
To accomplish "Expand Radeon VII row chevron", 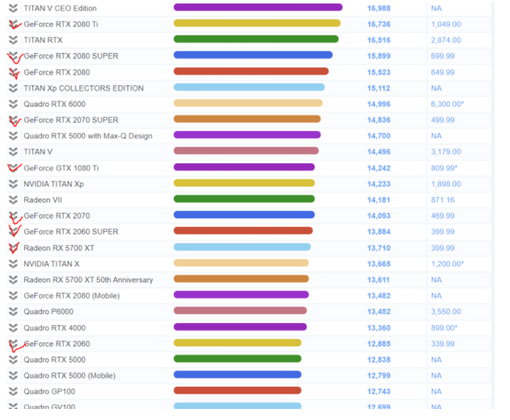I will click(x=13, y=200).
